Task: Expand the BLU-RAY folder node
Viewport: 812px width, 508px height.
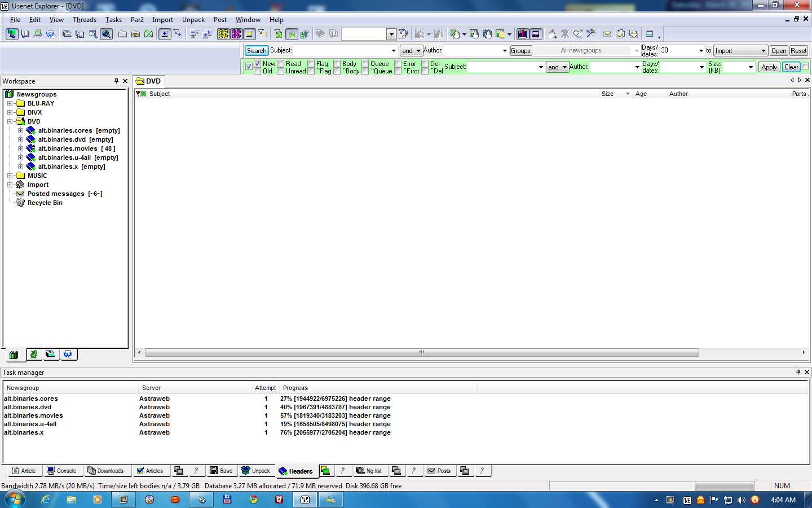Action: click(10, 103)
